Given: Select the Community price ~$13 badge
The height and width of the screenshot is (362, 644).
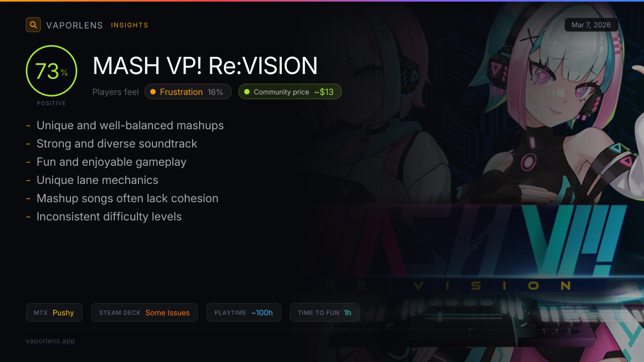Looking at the screenshot, I should tap(290, 92).
